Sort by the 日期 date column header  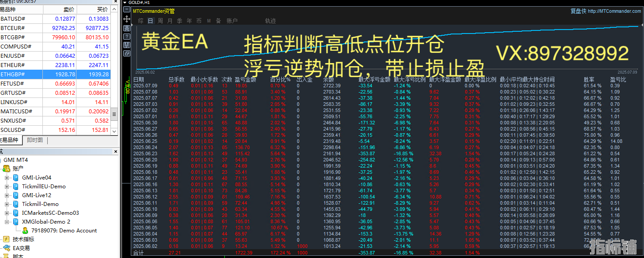coord(139,79)
